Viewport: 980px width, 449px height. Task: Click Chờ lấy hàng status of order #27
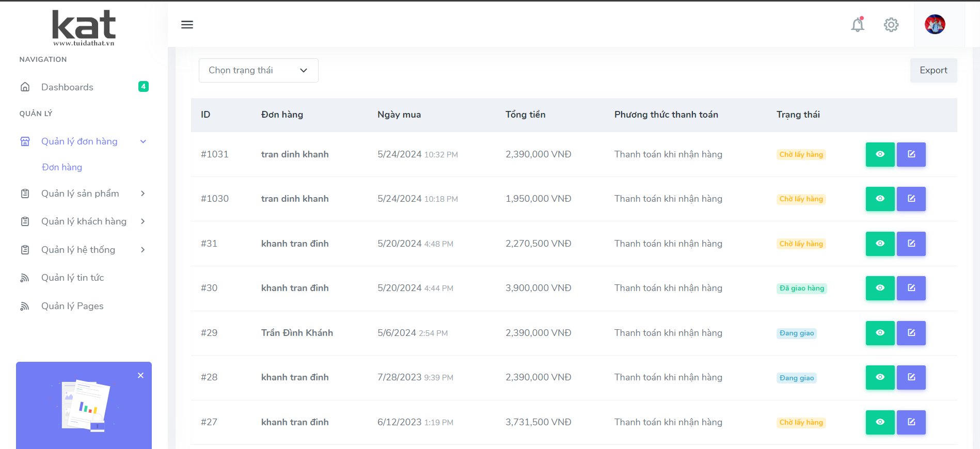coord(801,422)
